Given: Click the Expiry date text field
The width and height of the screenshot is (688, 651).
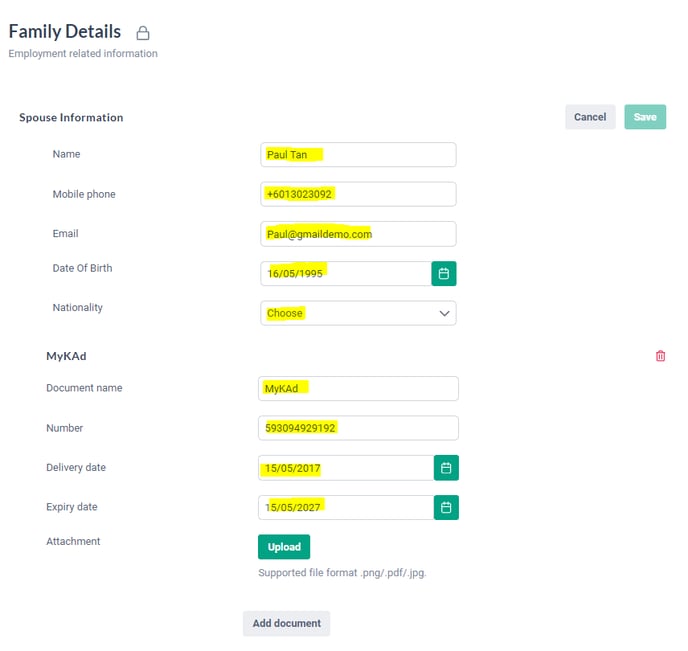Looking at the screenshot, I should pyautogui.click(x=346, y=508).
